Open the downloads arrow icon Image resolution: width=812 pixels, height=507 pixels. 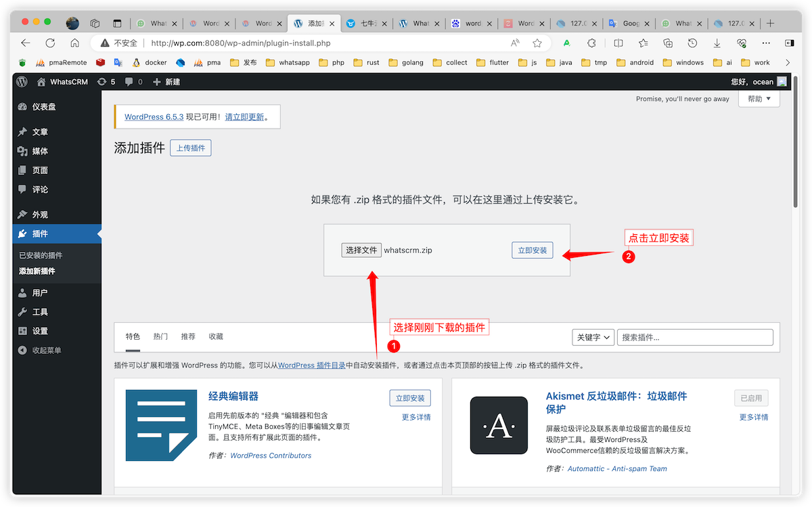[717, 43]
